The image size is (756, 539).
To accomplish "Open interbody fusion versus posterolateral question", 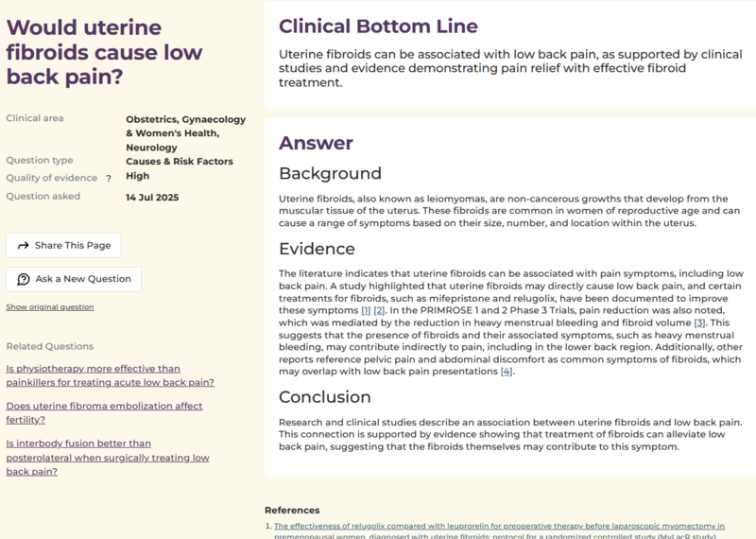I will tap(108, 458).
